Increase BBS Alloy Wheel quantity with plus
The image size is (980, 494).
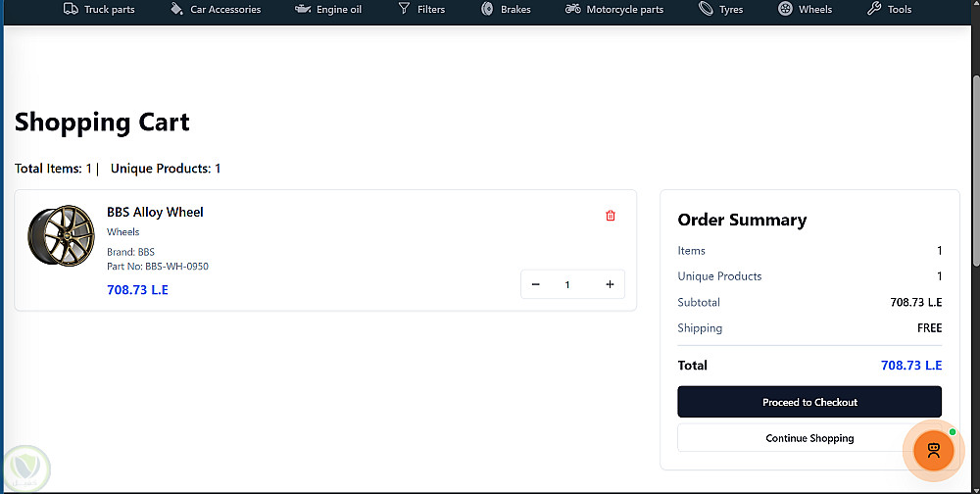tap(610, 284)
